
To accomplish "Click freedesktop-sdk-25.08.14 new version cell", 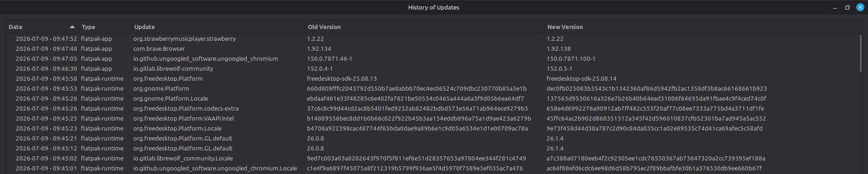I will click(x=581, y=78).
